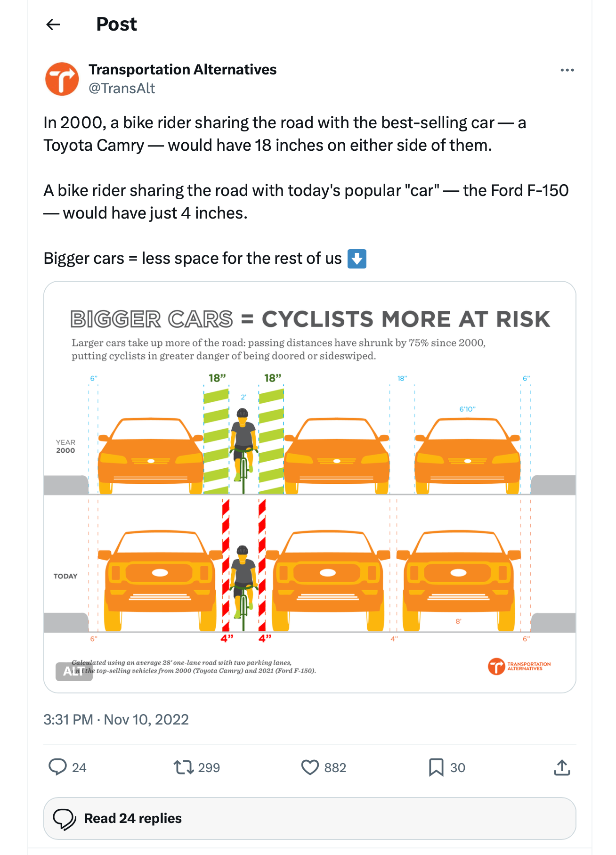Open the @TransAlt handle link
Screen dimensions: 616x855
point(122,88)
